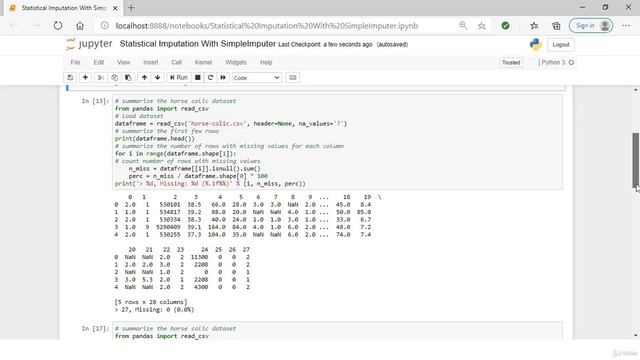Rename the notebook title Statistical Imputation With SimpleImputer
This screenshot has height=360, width=640.
tap(198, 44)
